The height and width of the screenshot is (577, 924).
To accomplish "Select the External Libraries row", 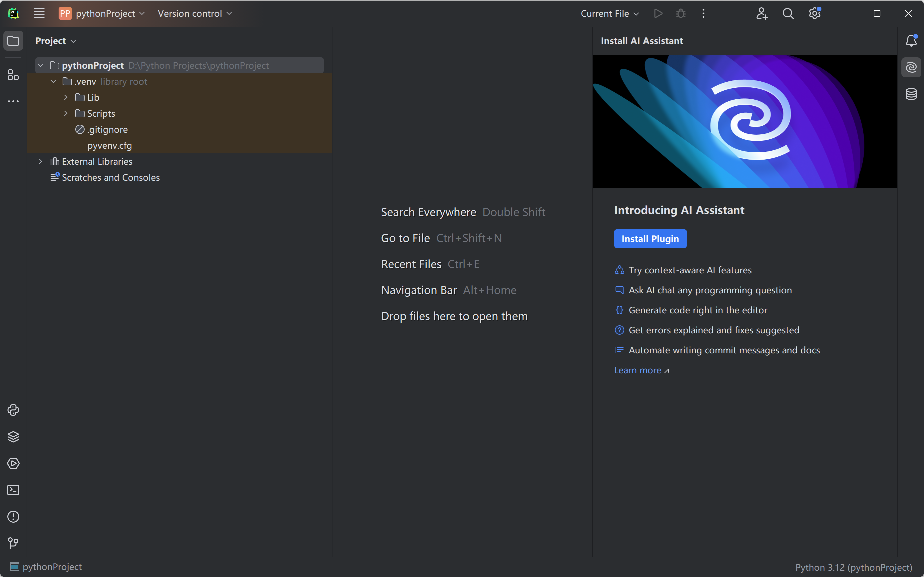I will [x=179, y=161].
